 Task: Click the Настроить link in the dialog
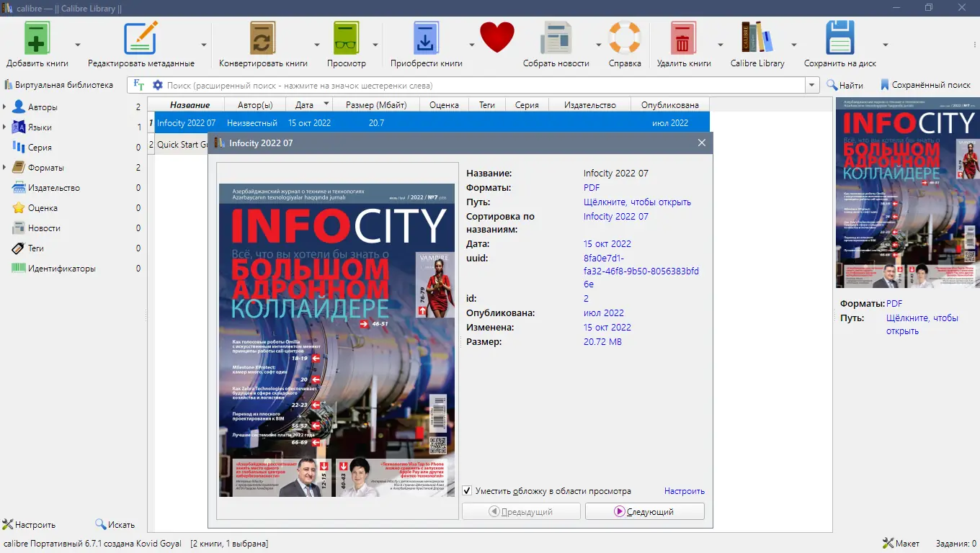[x=685, y=491]
